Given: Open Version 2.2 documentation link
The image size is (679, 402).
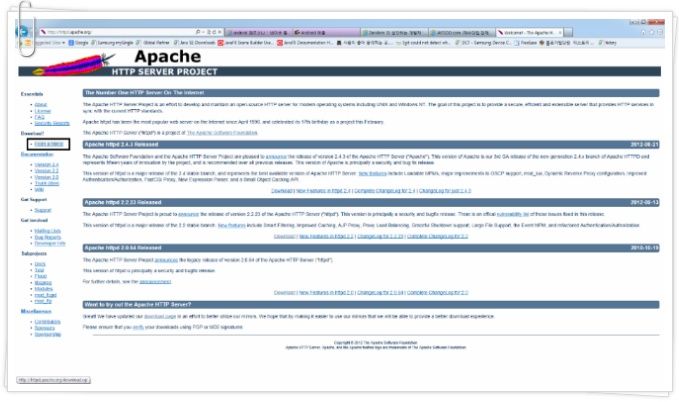Looking at the screenshot, I should (x=46, y=171).
